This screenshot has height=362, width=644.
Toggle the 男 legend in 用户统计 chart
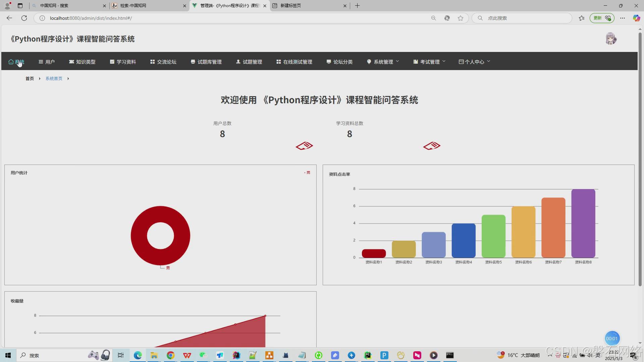pos(307,173)
